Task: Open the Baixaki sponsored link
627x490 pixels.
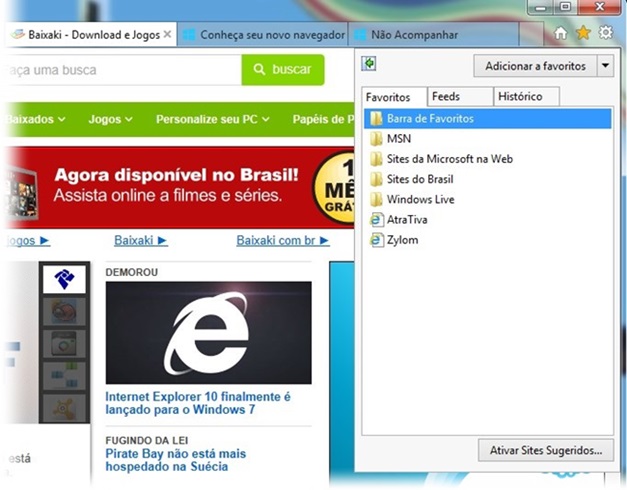Action: coord(141,240)
